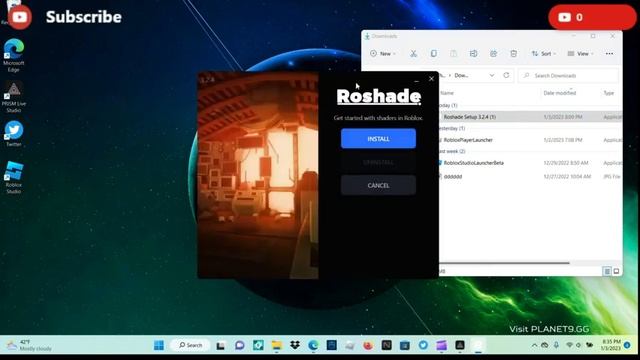Click the Refresh icon in Downloads window
640x360 pixels.
coord(506,75)
